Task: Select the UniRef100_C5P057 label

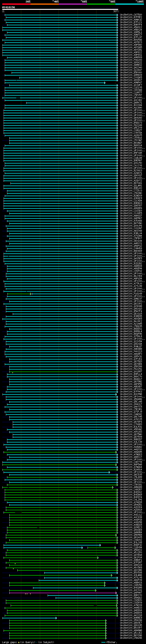Action: tap(131, 95)
